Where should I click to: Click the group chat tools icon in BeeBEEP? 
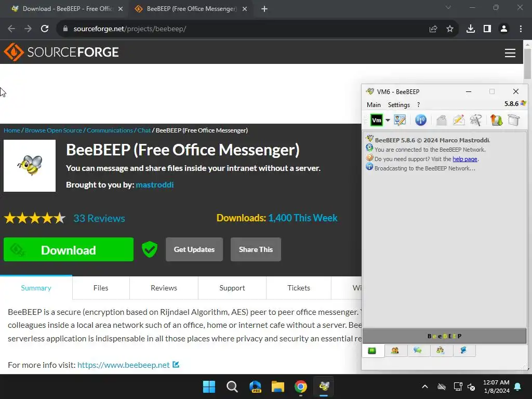pos(476,120)
